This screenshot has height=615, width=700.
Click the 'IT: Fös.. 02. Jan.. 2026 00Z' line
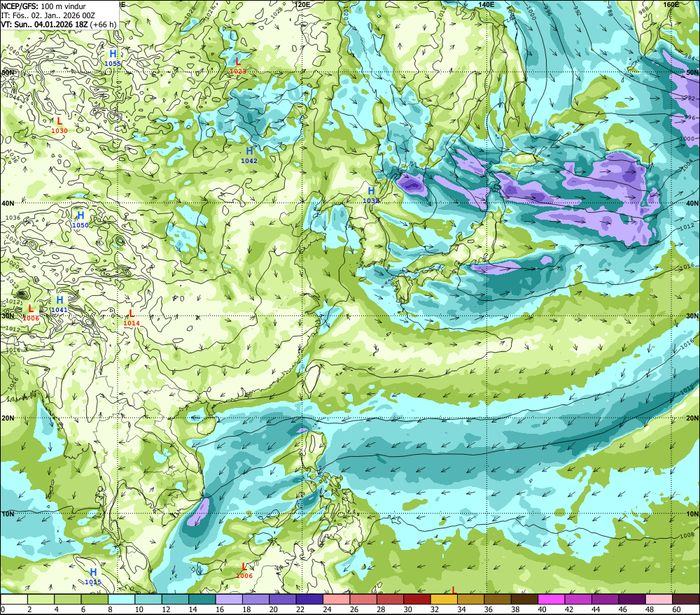48,15
